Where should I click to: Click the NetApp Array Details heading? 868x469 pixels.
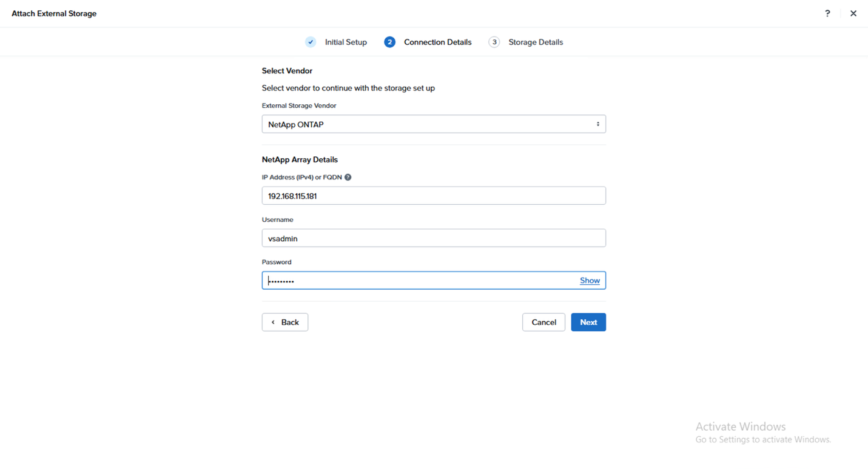[x=300, y=160]
